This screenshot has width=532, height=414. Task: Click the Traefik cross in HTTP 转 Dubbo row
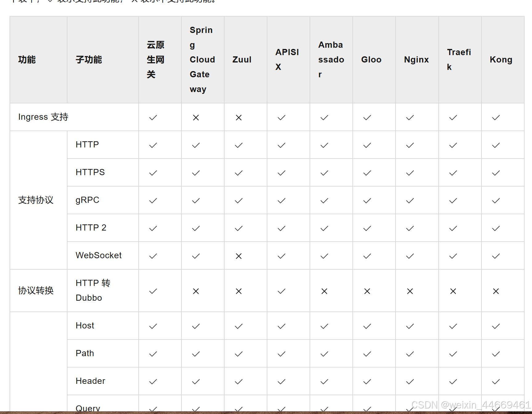(x=453, y=291)
